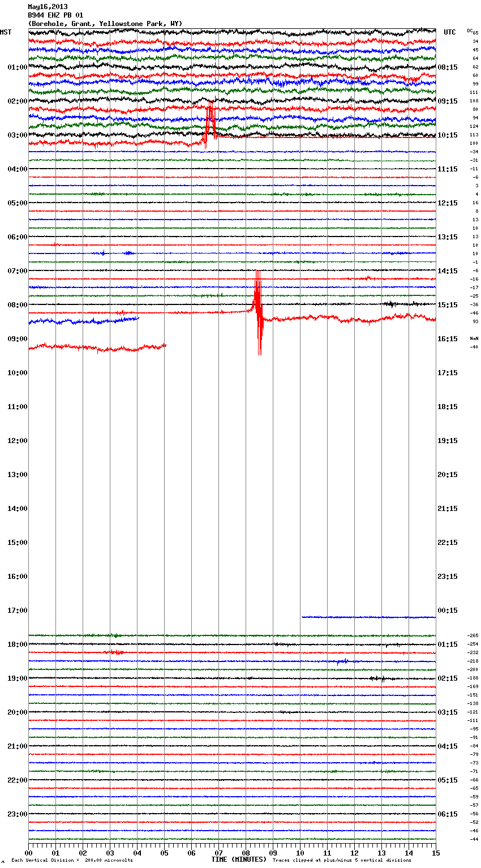Select the 02:00 MST row label
481x868 pixels.
pos(17,101)
